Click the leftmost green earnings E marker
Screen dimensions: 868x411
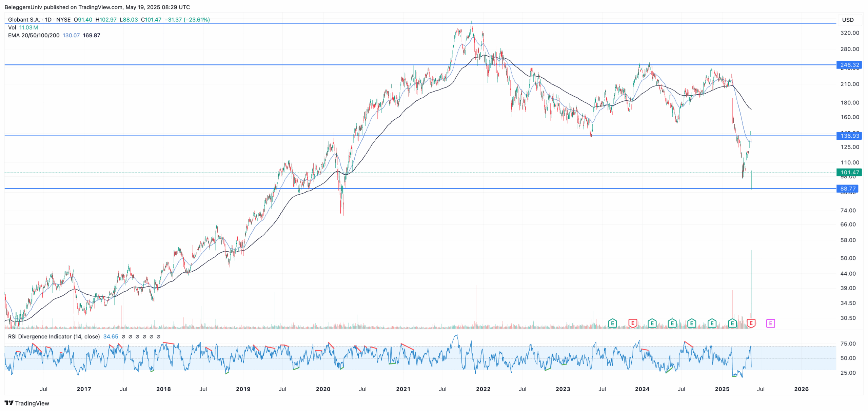tap(612, 323)
